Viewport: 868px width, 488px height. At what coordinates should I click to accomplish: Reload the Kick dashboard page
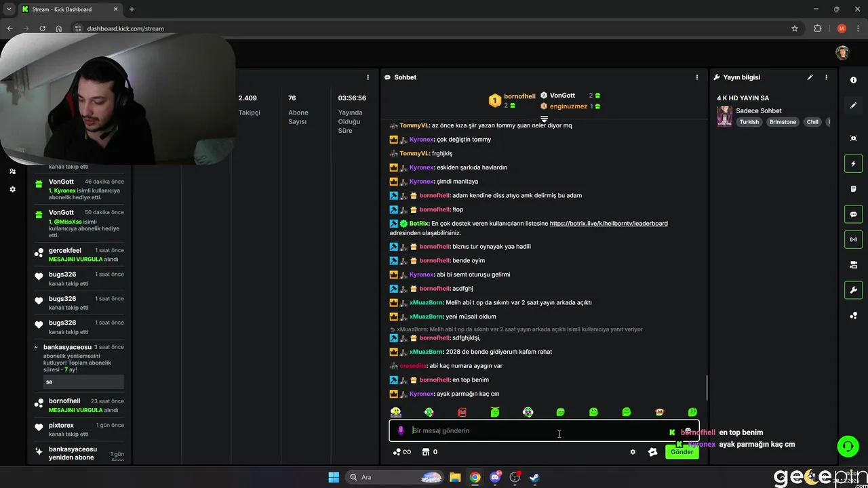(x=42, y=28)
